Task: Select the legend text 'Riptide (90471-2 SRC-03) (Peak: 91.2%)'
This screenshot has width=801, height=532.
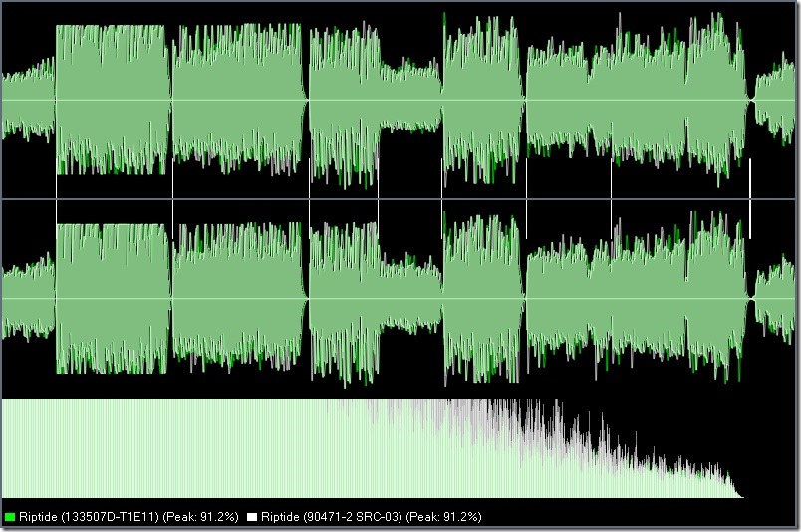Action: pos(372,517)
